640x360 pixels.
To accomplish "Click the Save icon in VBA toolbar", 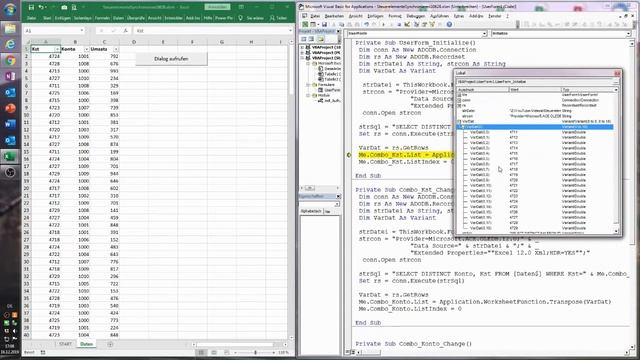I will tap(324, 24).
